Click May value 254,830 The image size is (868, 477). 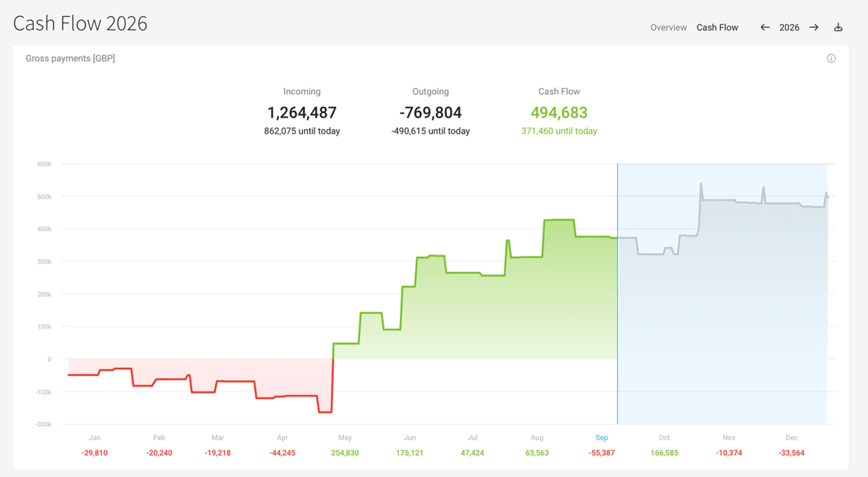pos(345,453)
